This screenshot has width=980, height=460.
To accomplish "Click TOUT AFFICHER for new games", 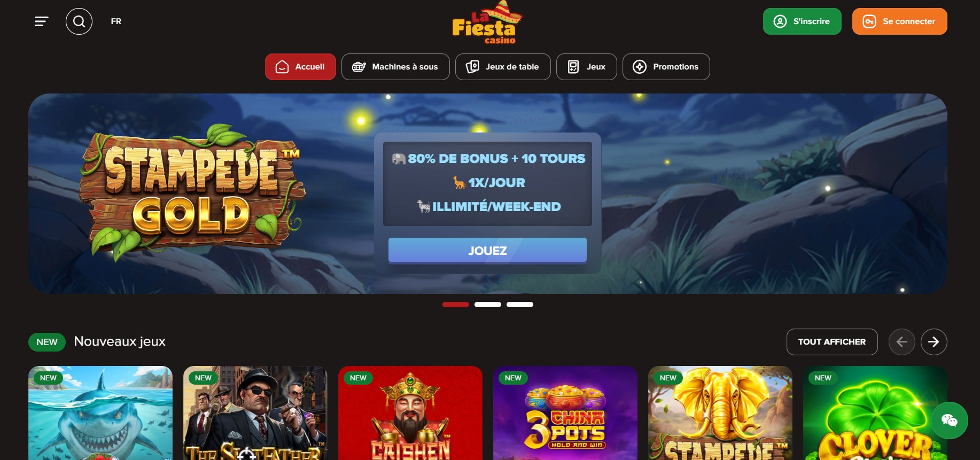I will [x=832, y=342].
